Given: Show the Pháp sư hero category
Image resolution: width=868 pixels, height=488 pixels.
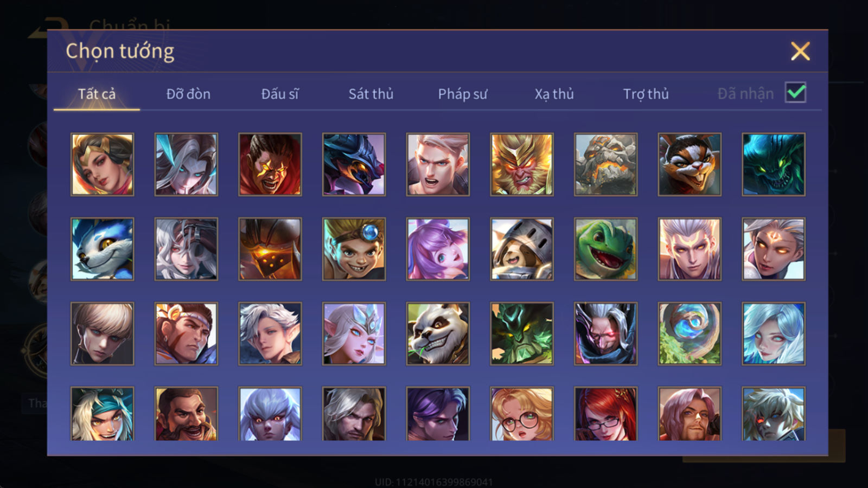Looking at the screenshot, I should pos(462,94).
